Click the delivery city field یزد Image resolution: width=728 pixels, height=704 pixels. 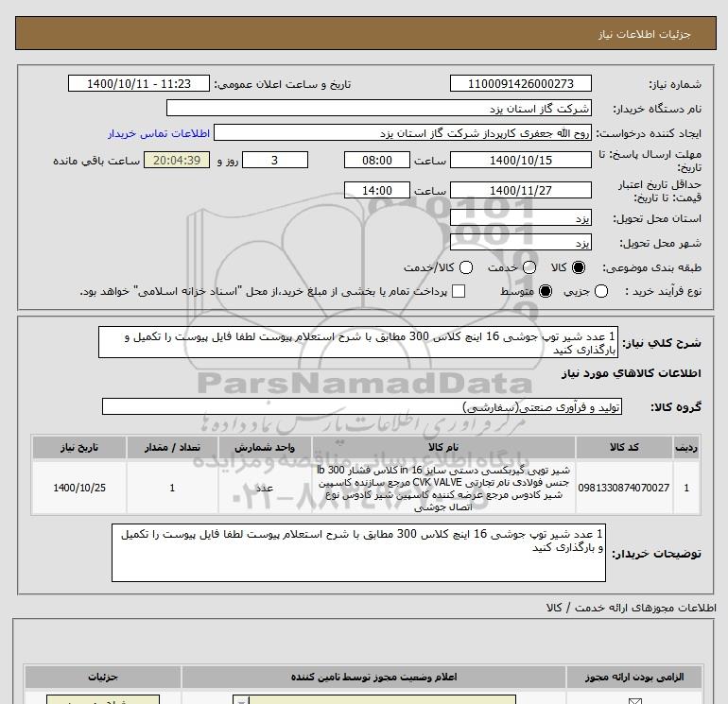click(520, 242)
